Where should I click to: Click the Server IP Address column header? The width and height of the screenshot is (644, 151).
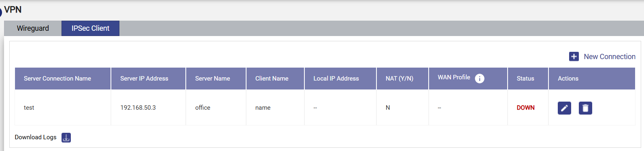coord(148,79)
